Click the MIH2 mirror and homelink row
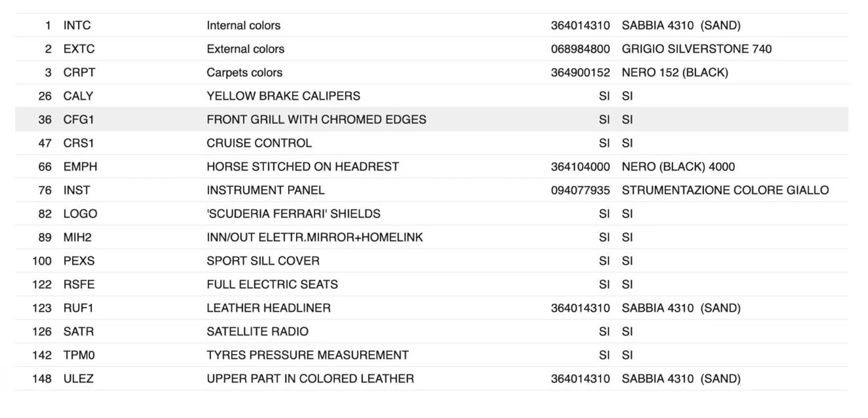This screenshot has width=868, height=418. (x=432, y=237)
